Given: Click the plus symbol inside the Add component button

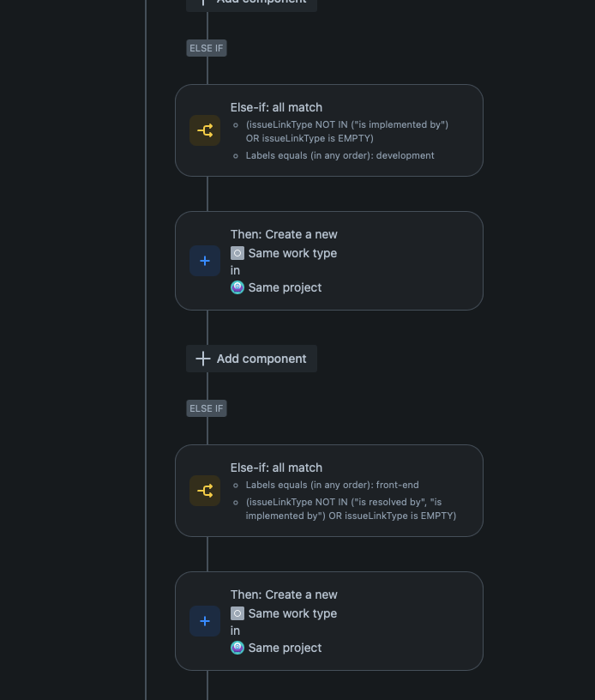Looking at the screenshot, I should coord(202,359).
